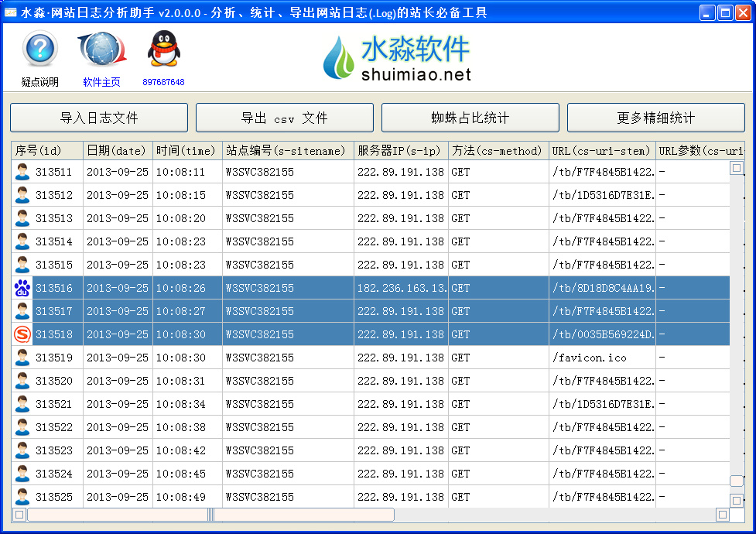The image size is (756, 534).
Task: Click the user icon in row 313520
Action: coord(22,381)
